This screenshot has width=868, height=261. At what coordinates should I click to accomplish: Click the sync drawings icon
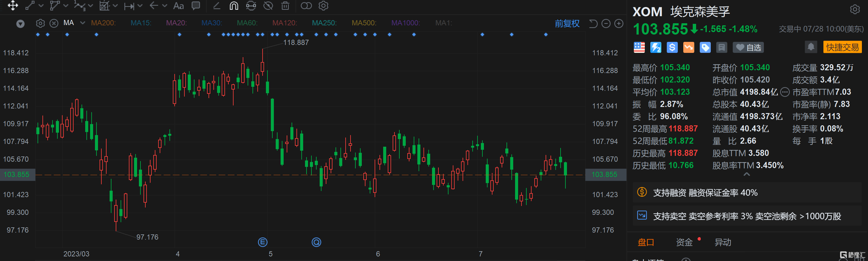point(251,6)
